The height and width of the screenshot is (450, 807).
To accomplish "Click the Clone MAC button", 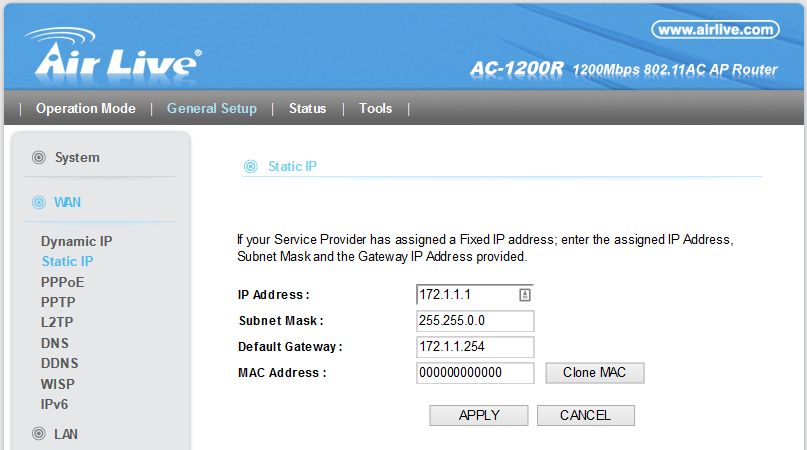I will coord(594,373).
